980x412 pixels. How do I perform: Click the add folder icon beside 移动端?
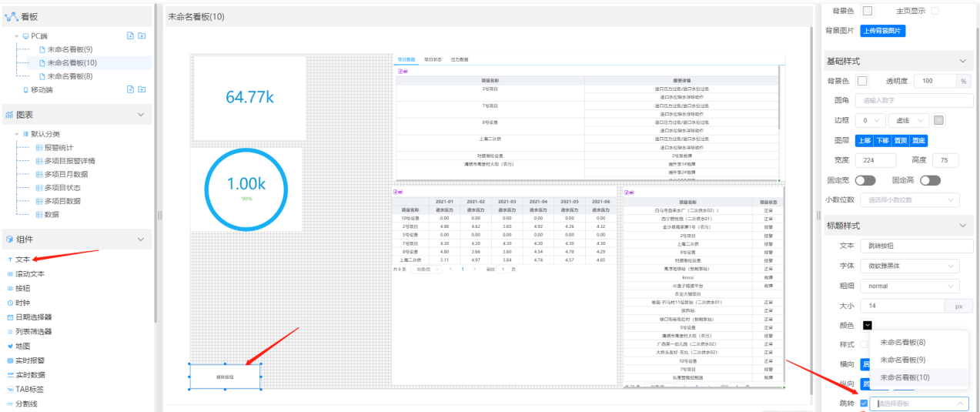(142, 89)
